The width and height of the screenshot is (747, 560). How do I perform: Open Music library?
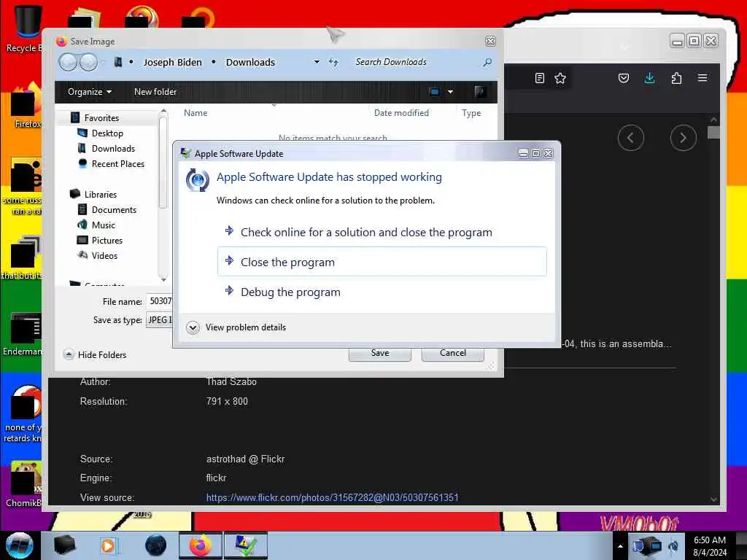click(104, 225)
